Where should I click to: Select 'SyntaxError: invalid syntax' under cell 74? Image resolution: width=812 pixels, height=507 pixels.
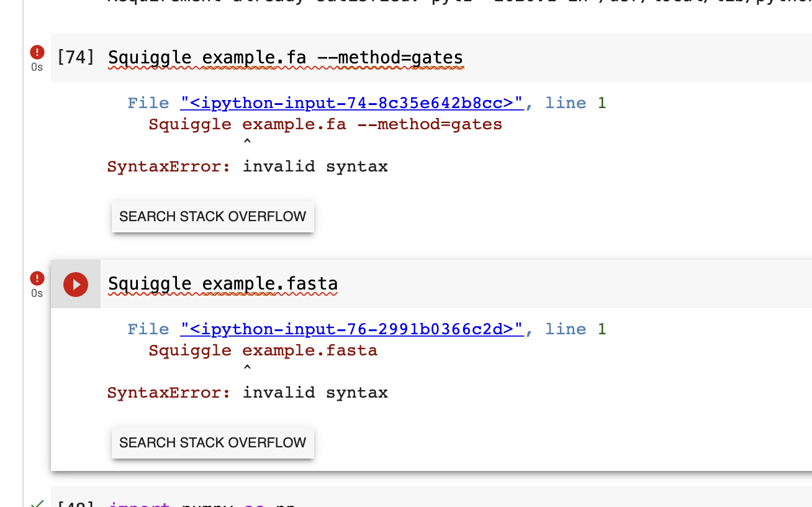click(248, 167)
